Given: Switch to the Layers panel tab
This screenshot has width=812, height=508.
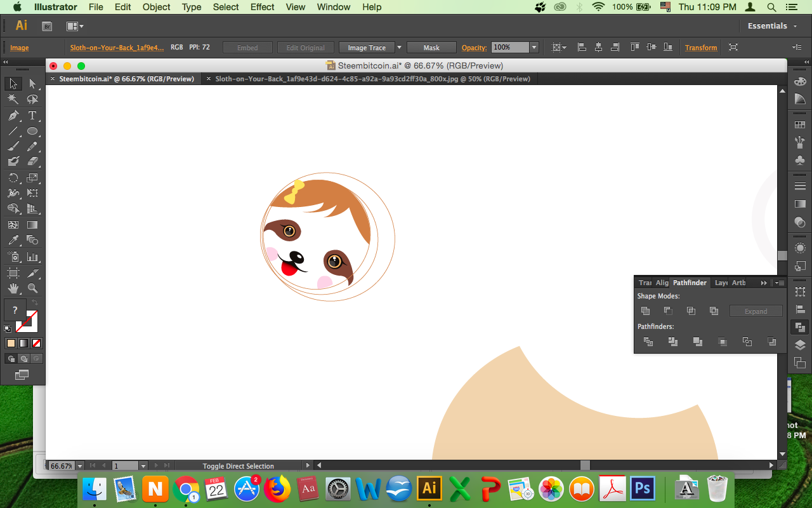Looking at the screenshot, I should (x=721, y=283).
